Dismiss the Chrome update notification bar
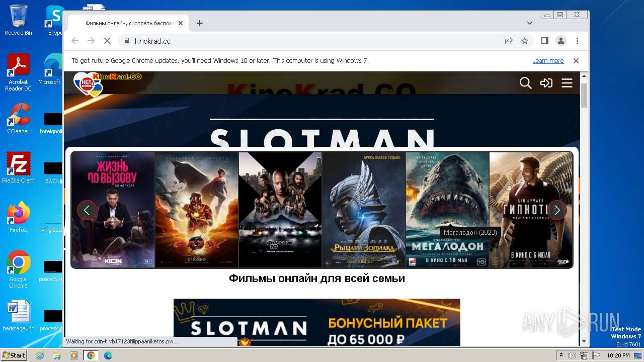 pyautogui.click(x=576, y=61)
